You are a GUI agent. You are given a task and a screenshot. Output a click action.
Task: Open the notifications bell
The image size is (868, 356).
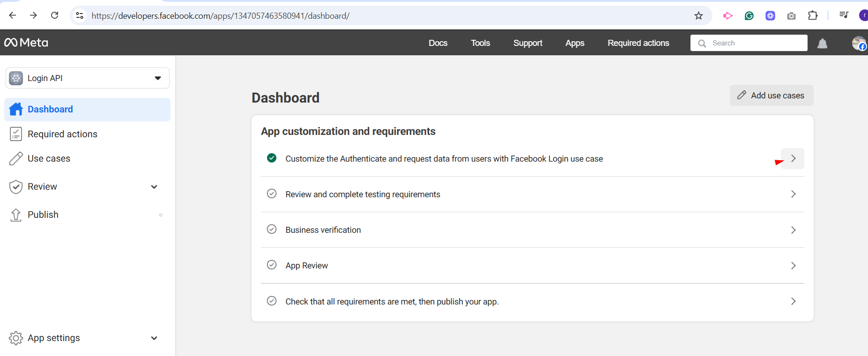(x=822, y=44)
